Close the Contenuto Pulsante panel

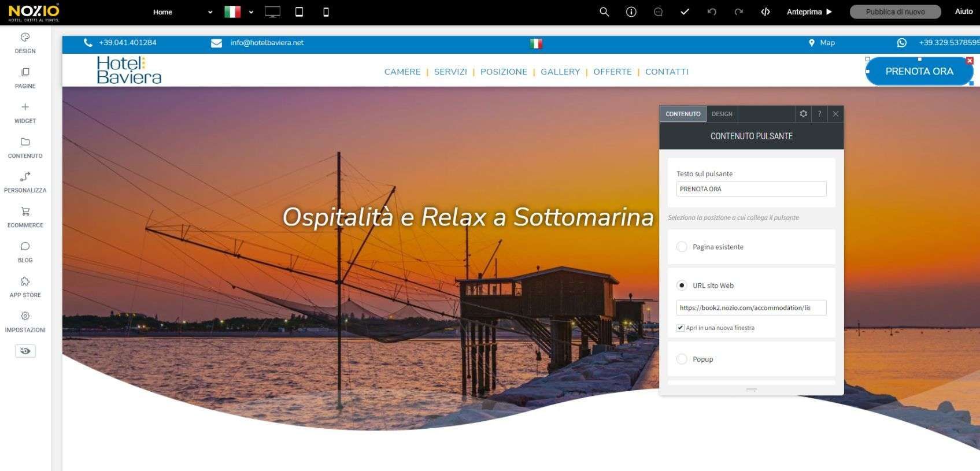click(x=835, y=114)
